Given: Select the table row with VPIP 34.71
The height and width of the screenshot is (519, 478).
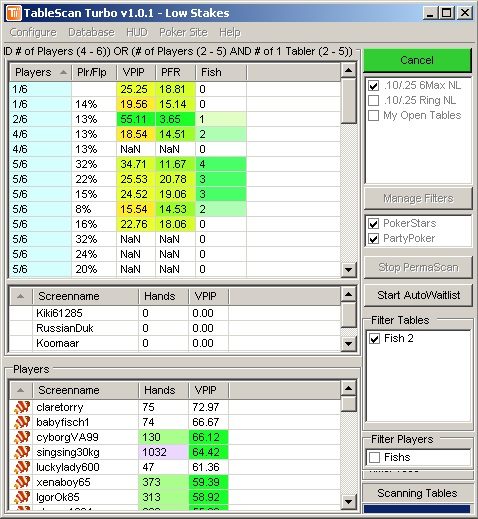Looking at the screenshot, I should (x=175, y=164).
